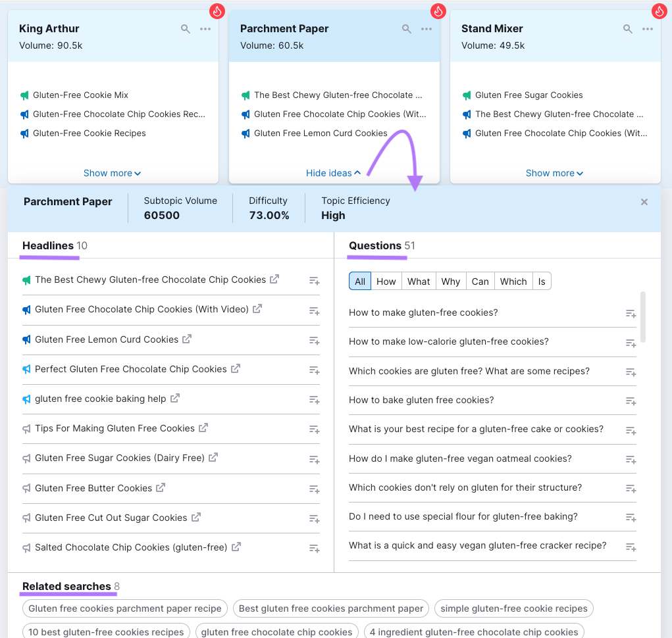The image size is (672, 638).
Task: Add 'How to make gluten-free cookies?' to ideas list
Action: (631, 313)
